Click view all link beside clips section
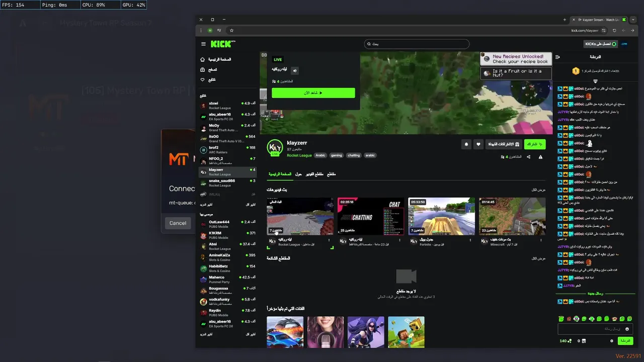This screenshot has height=362, width=644. pos(538,258)
